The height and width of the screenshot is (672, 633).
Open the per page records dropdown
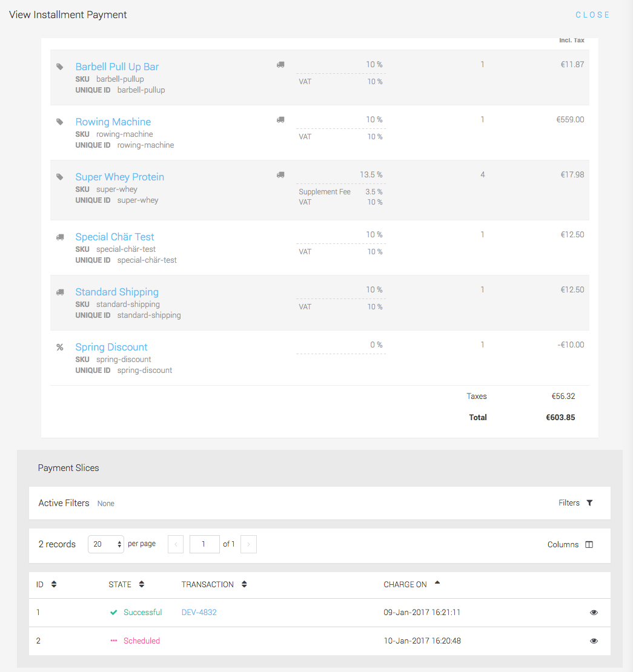[x=106, y=544]
